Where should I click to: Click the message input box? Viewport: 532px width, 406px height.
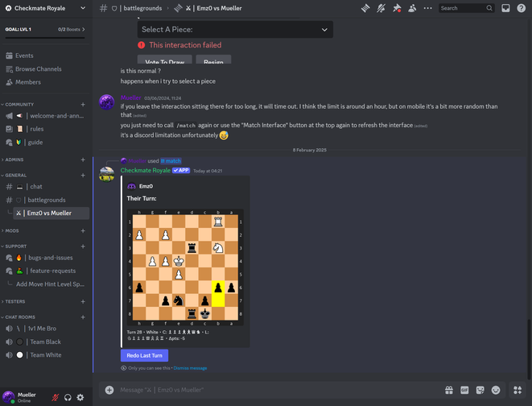tap(278, 390)
